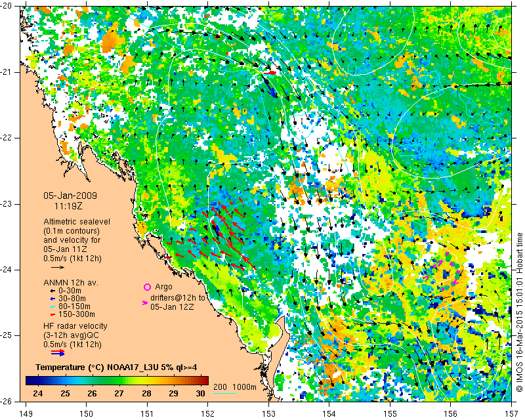Click longitude axis label 155
This screenshot has height=420, width=525.
[x=390, y=413]
